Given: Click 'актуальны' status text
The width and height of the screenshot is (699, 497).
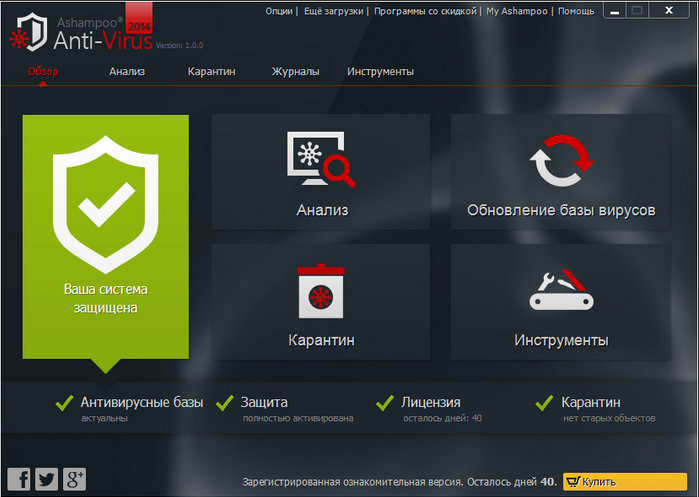Looking at the screenshot, I should coord(104,419).
